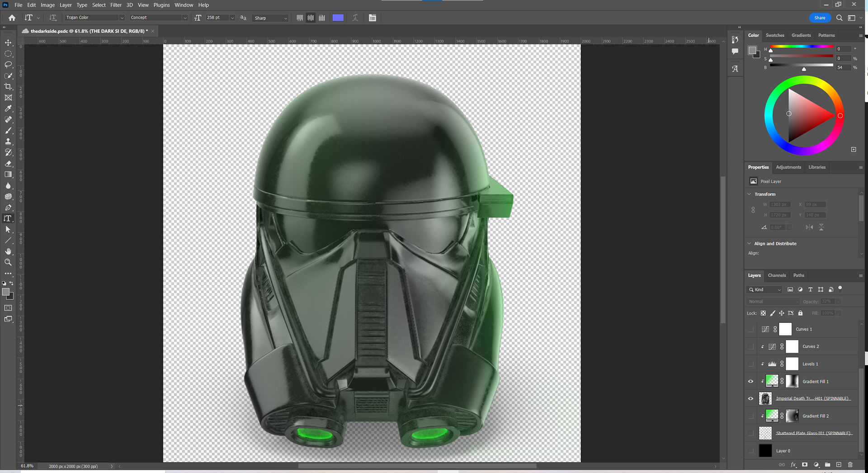The height and width of the screenshot is (473, 868).
Task: Select the Hand tool
Action: (8, 251)
